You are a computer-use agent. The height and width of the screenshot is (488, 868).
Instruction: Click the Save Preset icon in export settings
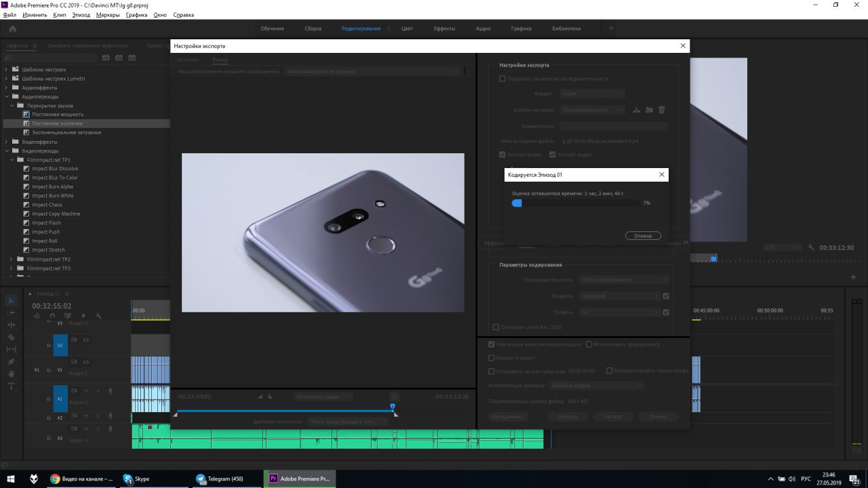(636, 110)
